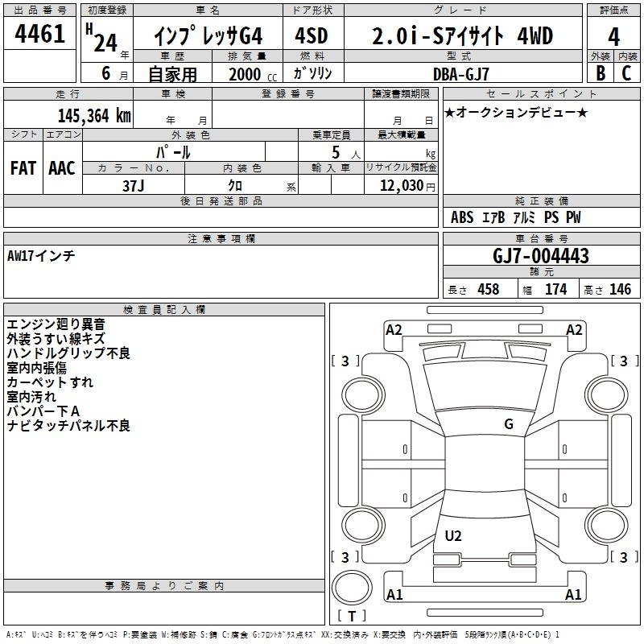Select inspector note 外装うすい線キズ
The height and width of the screenshot is (644, 644).
56,338
